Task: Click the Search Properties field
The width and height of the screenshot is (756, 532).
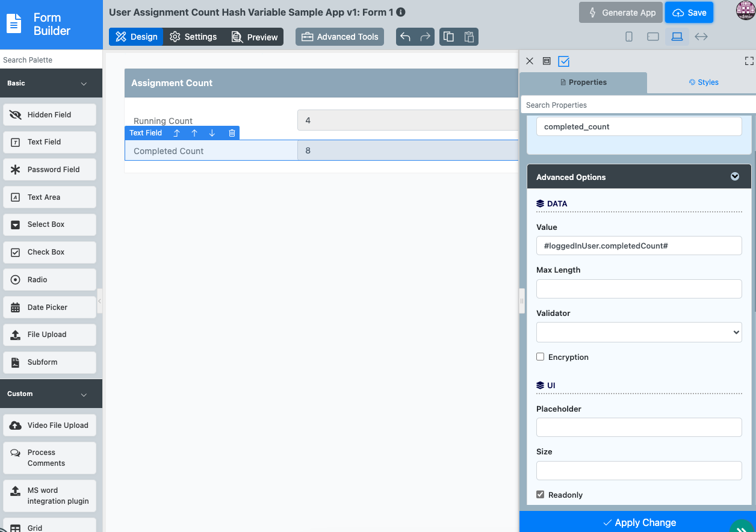Action: click(638, 105)
